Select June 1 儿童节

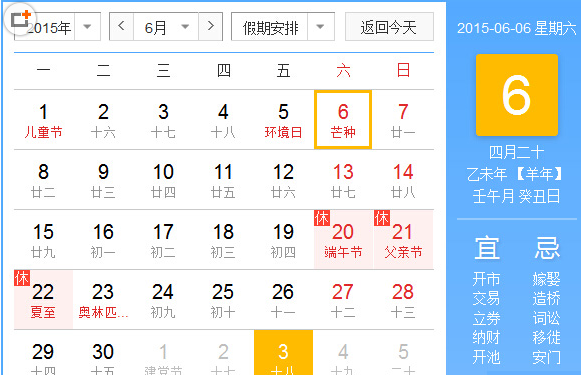[43, 120]
